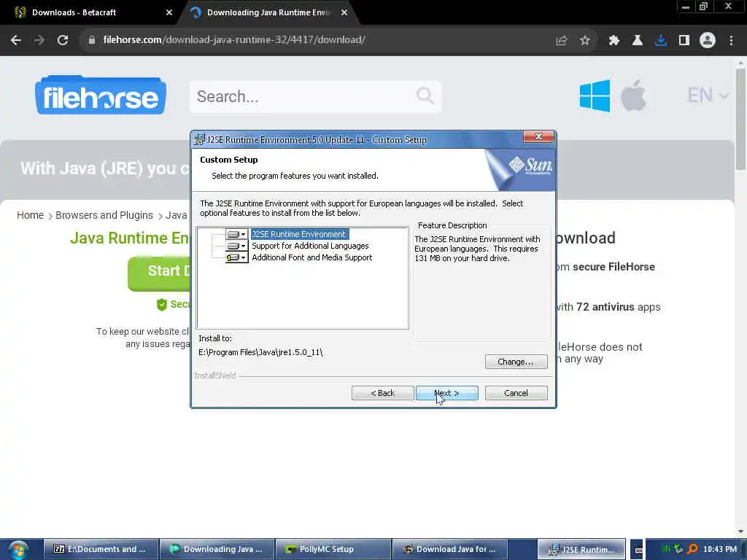Share this page icon
747x560 pixels.
pos(562,41)
